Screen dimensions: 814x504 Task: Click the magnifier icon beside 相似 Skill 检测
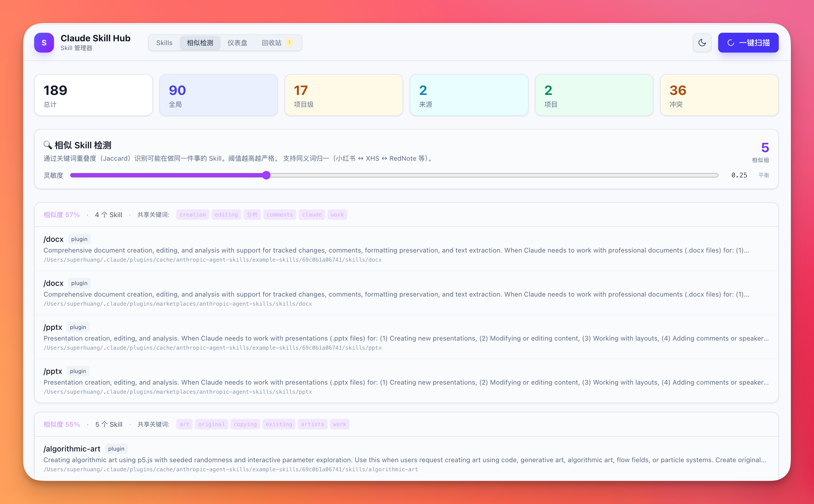point(48,145)
